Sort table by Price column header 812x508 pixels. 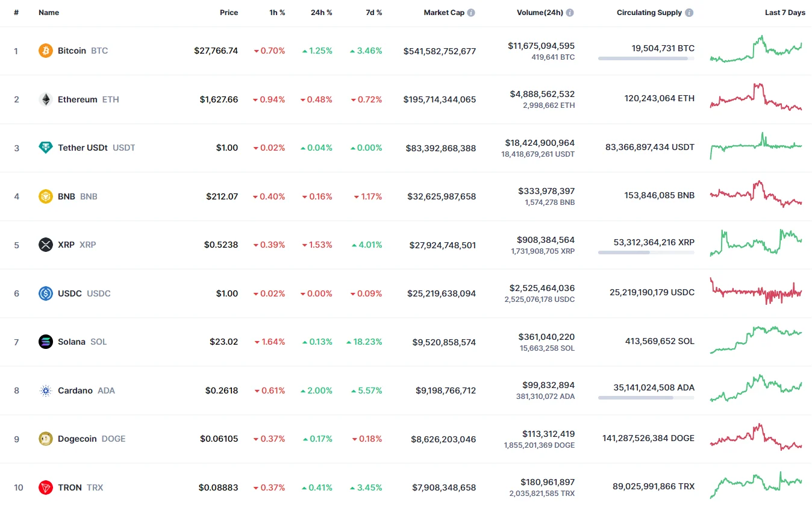point(229,13)
